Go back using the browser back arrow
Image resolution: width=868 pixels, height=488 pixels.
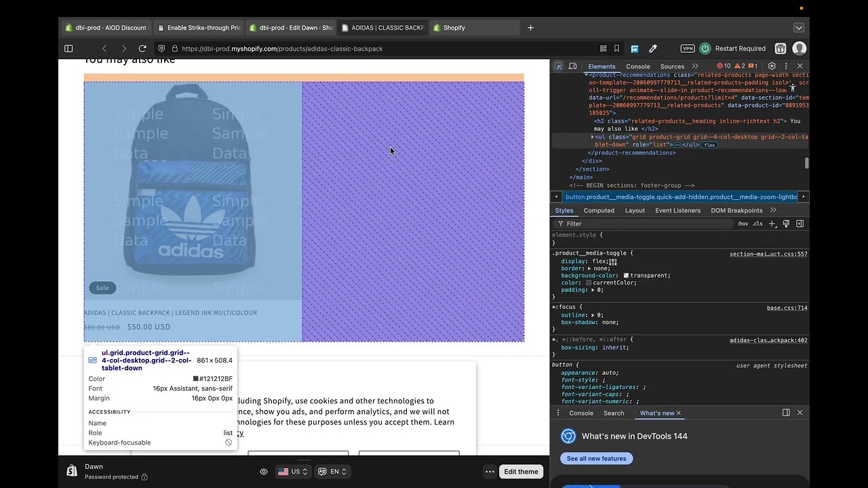pos(104,49)
